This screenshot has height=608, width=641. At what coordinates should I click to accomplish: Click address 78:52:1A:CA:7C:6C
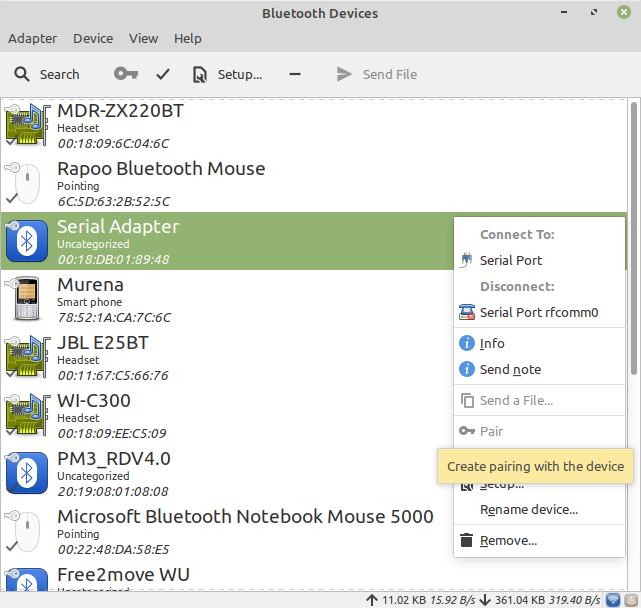[x=114, y=318]
